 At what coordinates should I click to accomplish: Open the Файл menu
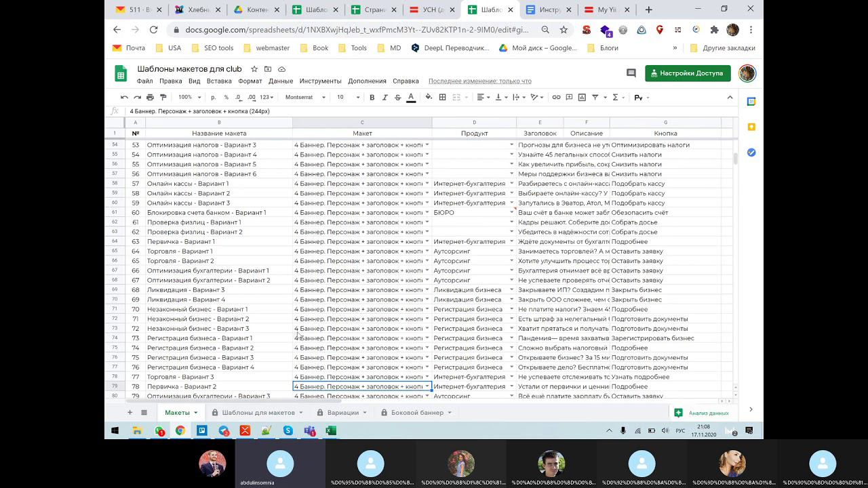click(144, 81)
